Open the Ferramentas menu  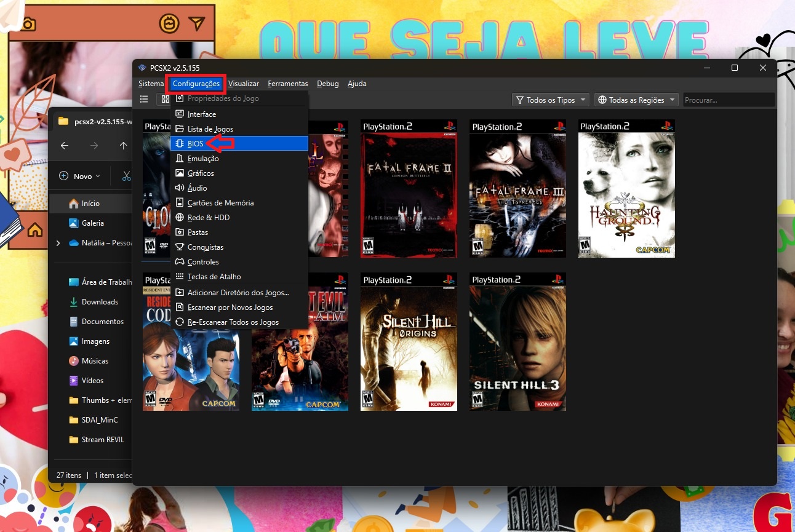(x=287, y=84)
